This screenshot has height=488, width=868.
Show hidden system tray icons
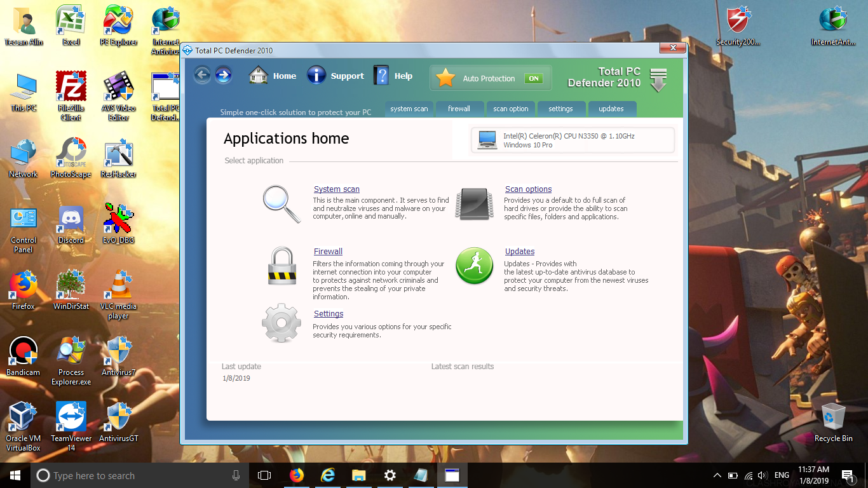point(717,475)
